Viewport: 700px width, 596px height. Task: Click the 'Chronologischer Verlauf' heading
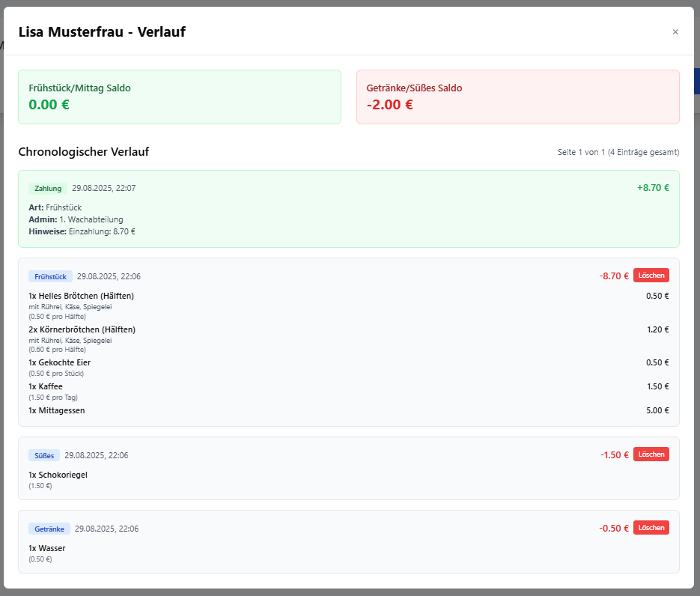pos(84,152)
